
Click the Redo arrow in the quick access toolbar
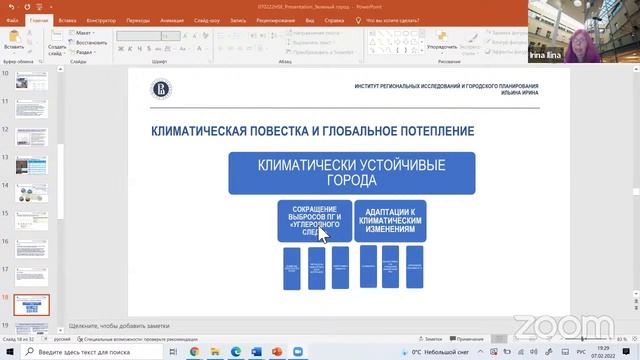point(27,7)
